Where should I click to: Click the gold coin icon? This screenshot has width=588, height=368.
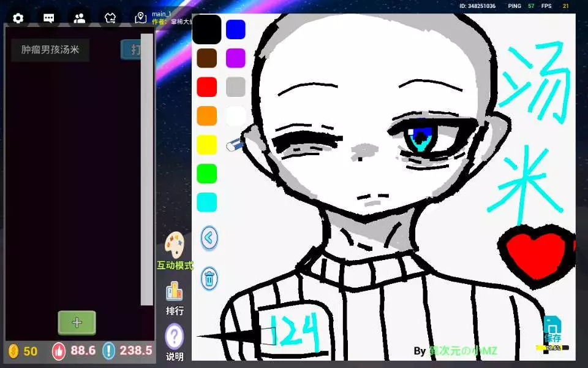pos(13,351)
